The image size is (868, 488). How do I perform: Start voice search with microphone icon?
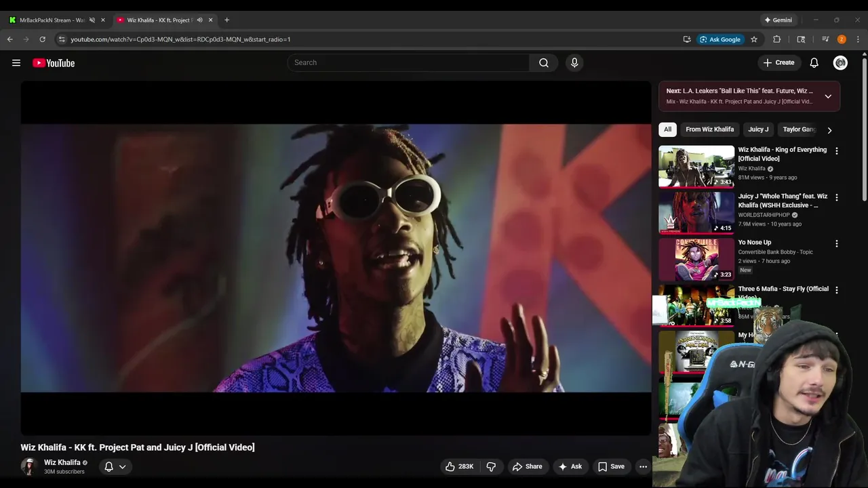[574, 62]
